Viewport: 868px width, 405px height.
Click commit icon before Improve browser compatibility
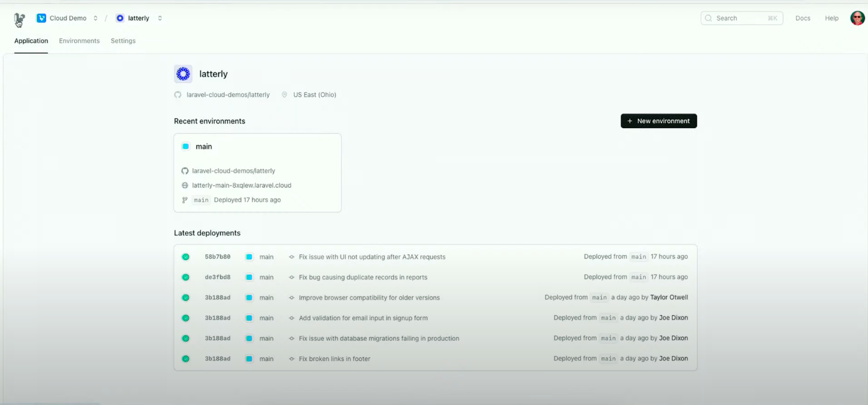(291, 297)
